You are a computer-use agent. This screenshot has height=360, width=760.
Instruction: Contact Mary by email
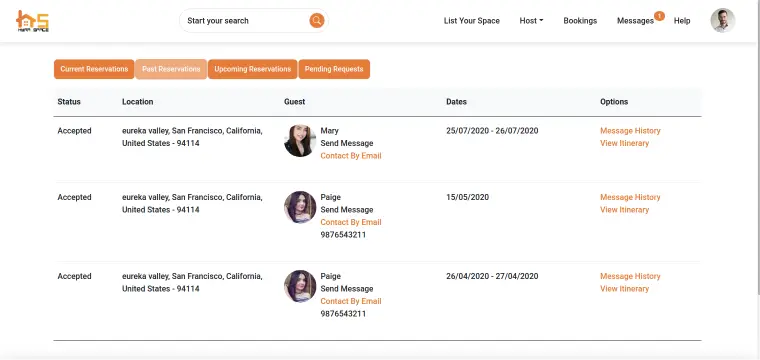351,156
